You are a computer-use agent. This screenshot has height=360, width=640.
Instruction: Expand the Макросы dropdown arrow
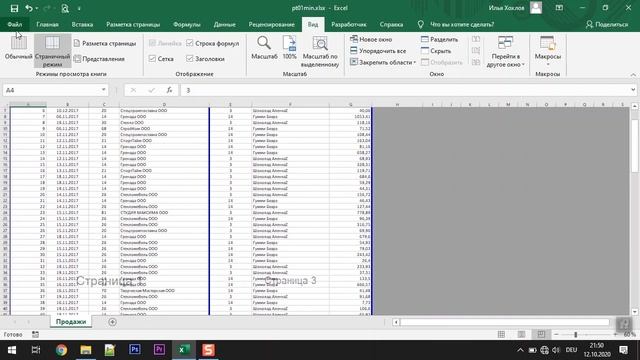coord(547,64)
